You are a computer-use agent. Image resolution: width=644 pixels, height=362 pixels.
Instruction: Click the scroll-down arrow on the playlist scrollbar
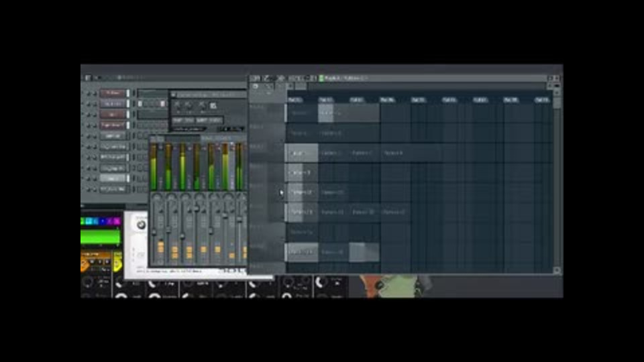click(557, 270)
